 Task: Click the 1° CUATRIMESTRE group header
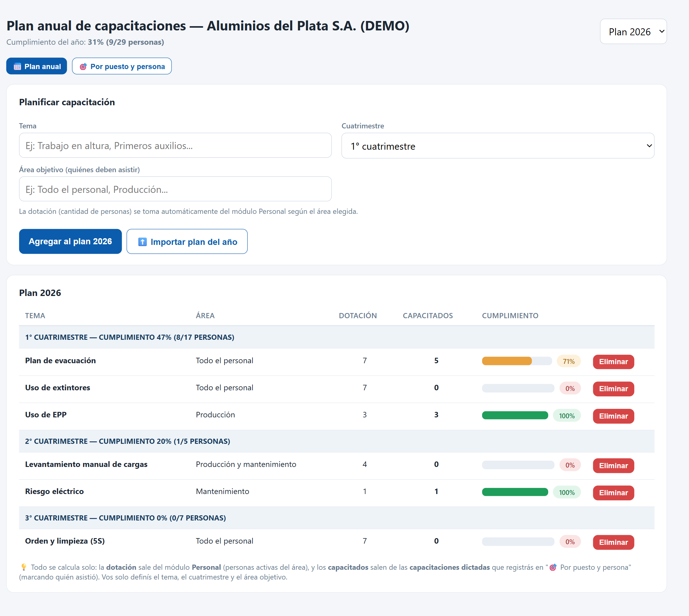(337, 337)
